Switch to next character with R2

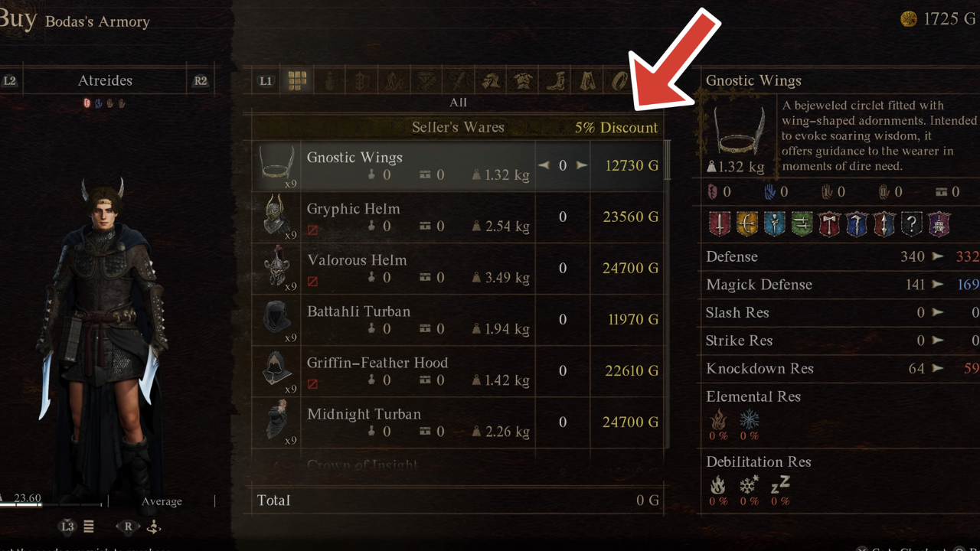tap(201, 80)
